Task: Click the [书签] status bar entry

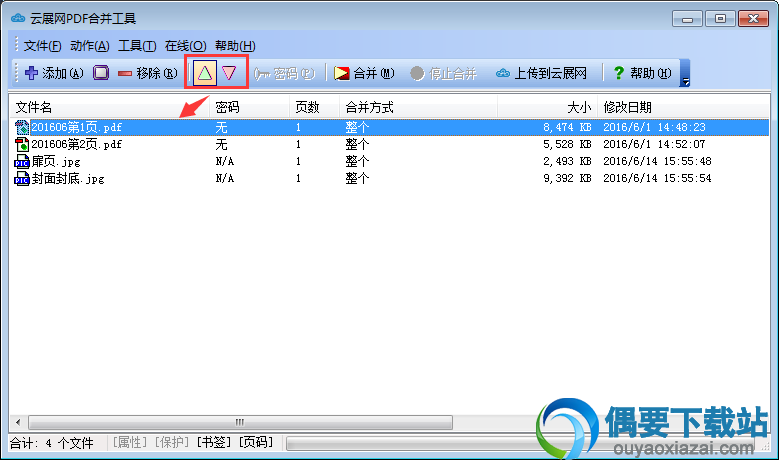Action: tap(214, 442)
